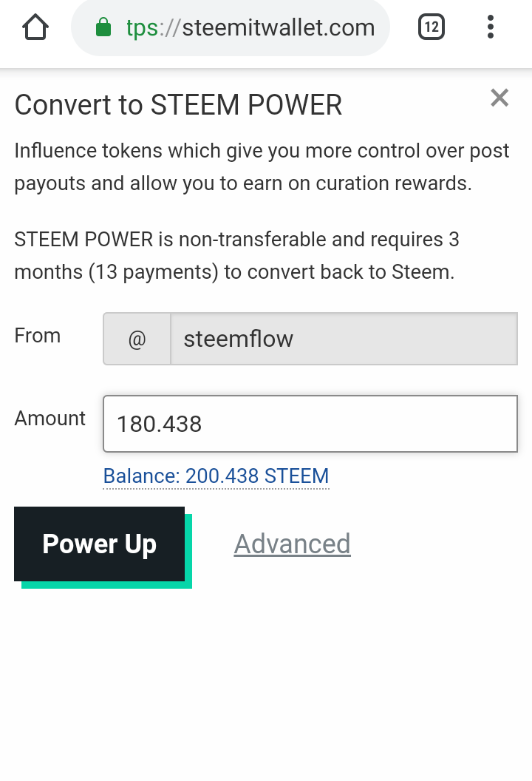The image size is (532, 781).
Task: Click the green "tps" scheme text in URL
Action: (142, 29)
